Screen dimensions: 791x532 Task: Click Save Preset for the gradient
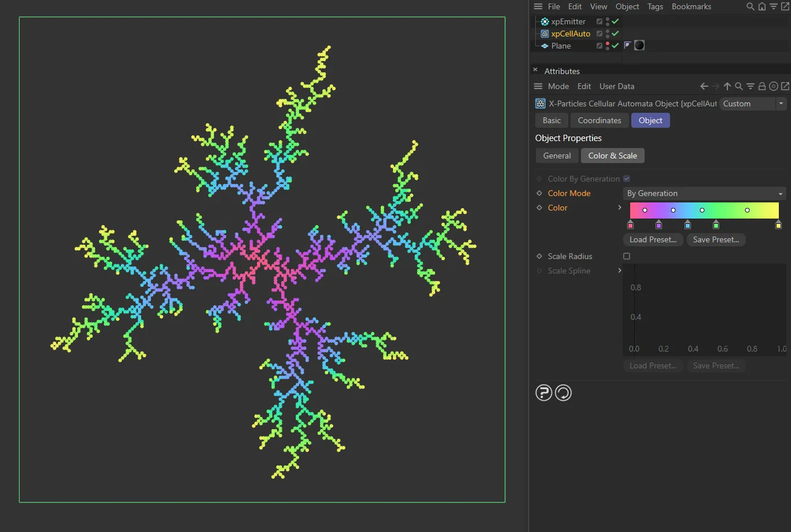[x=716, y=239]
